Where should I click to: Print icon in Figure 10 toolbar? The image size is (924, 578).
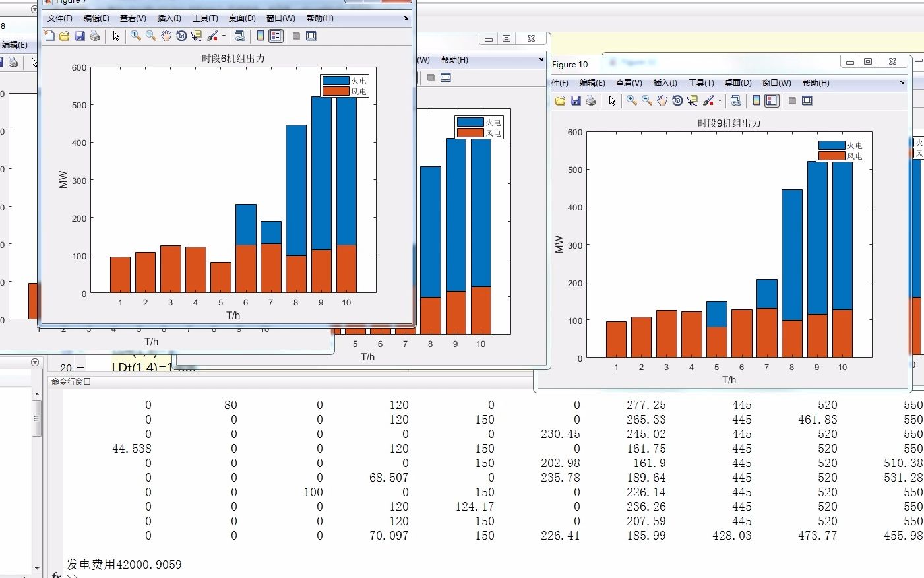pyautogui.click(x=591, y=100)
